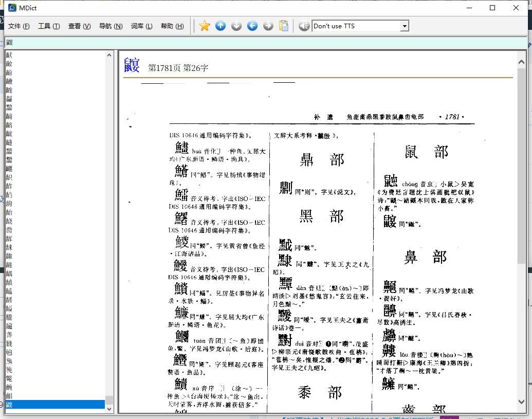Click the clipboard paste icon

tap(284, 26)
